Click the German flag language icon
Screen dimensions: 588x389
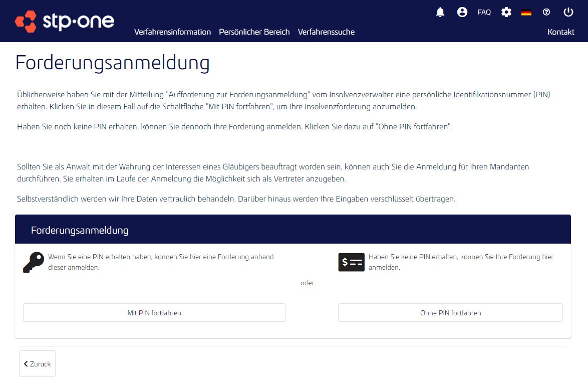pos(526,12)
